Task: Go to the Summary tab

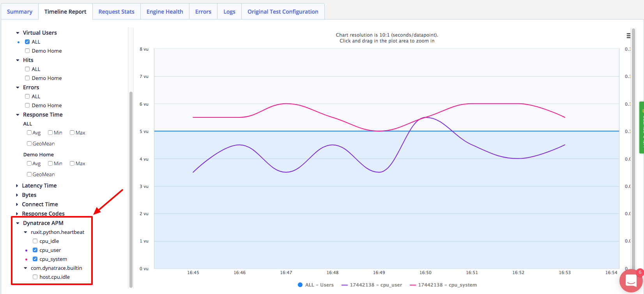Action: pyautogui.click(x=19, y=12)
